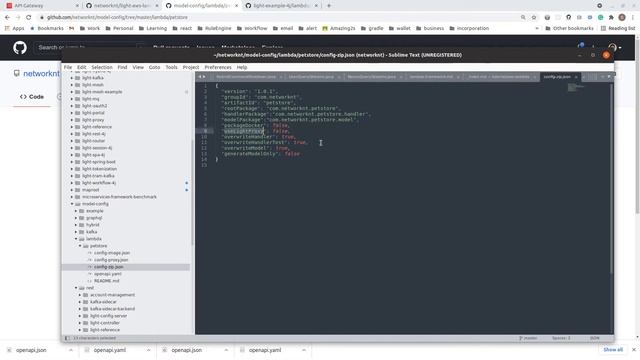Click the Sublime minimap preview

[576, 88]
